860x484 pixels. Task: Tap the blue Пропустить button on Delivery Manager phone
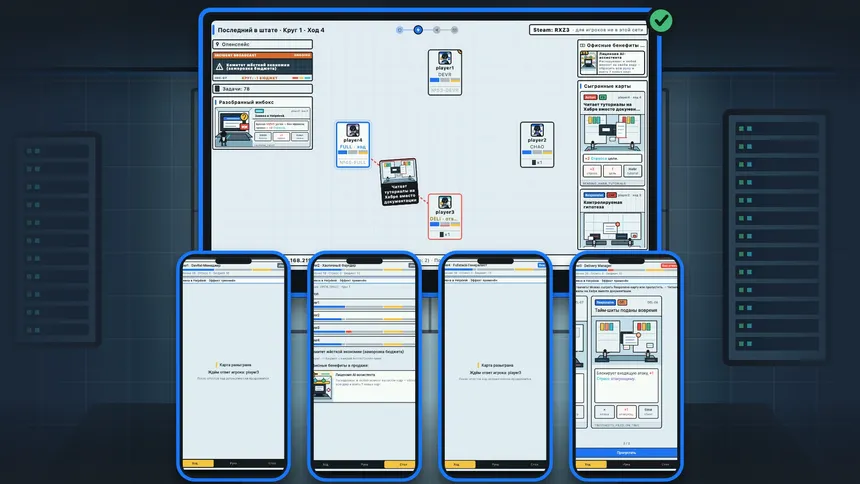click(x=626, y=453)
